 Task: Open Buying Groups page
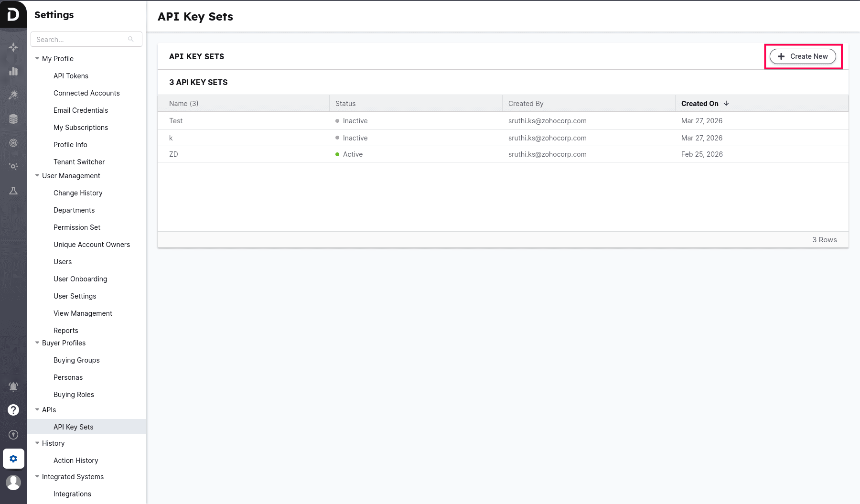click(x=76, y=360)
